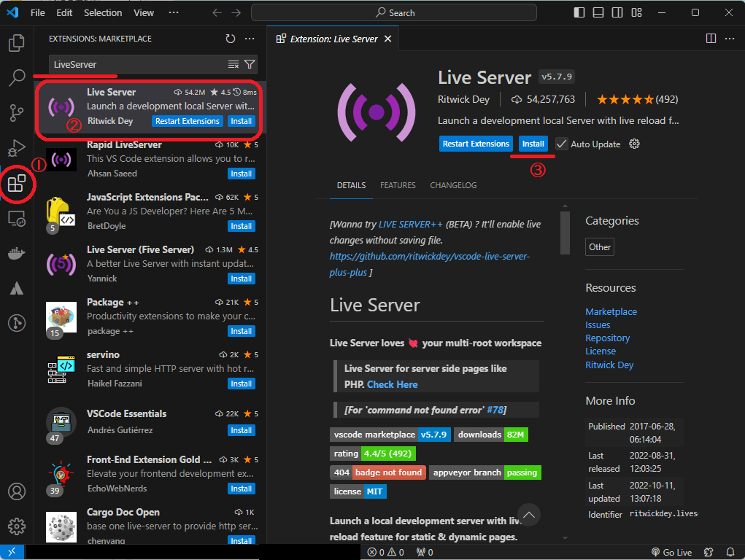This screenshot has width=745, height=560.
Task: Click the scroll-to-top arrow button
Action: [x=529, y=515]
